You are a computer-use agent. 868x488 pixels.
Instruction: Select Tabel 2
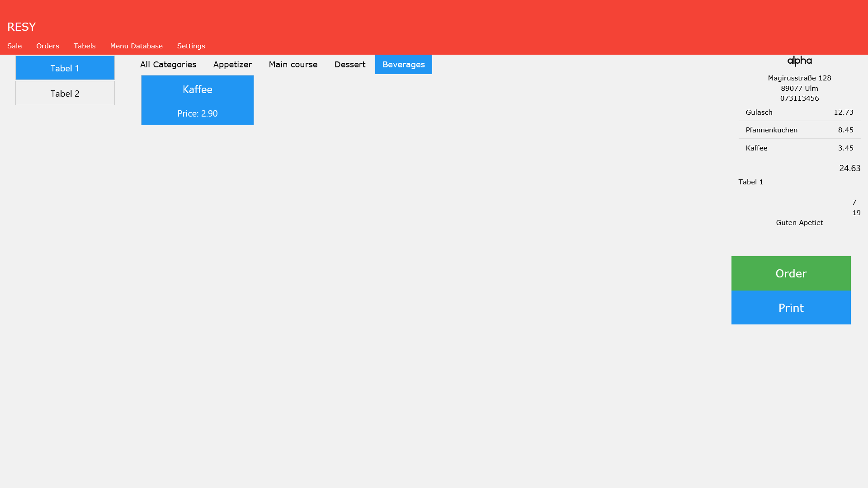point(65,94)
